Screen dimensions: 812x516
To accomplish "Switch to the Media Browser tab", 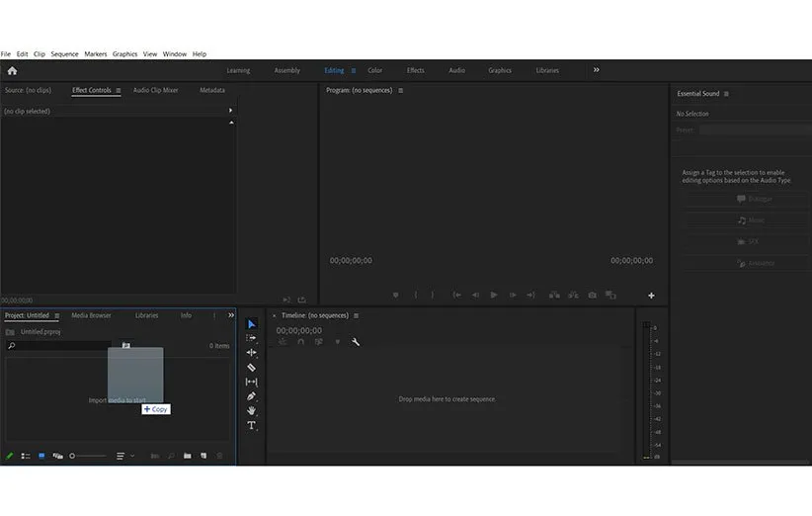I will (x=91, y=315).
